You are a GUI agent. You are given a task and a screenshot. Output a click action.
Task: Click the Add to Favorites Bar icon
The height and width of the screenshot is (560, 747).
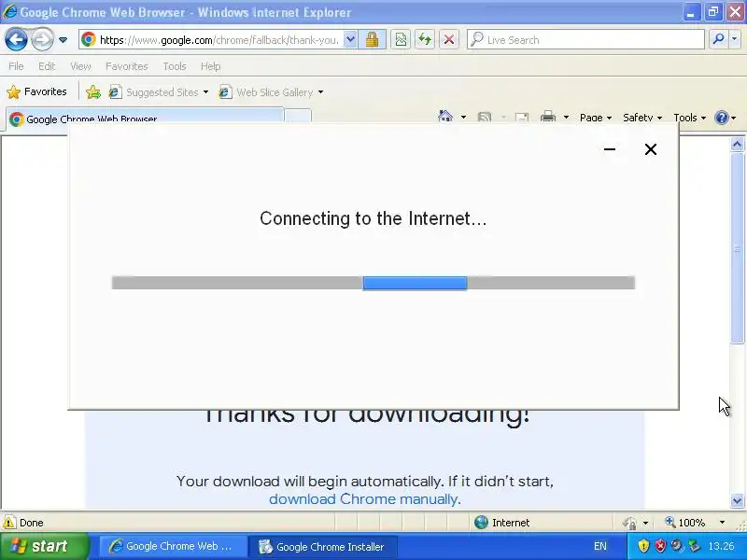(93, 91)
